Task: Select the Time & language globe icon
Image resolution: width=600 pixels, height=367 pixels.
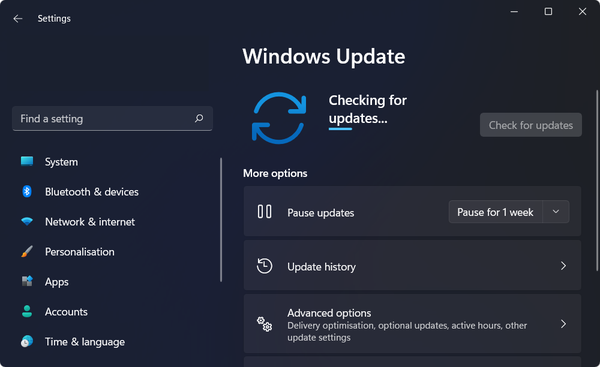Action: (27, 341)
